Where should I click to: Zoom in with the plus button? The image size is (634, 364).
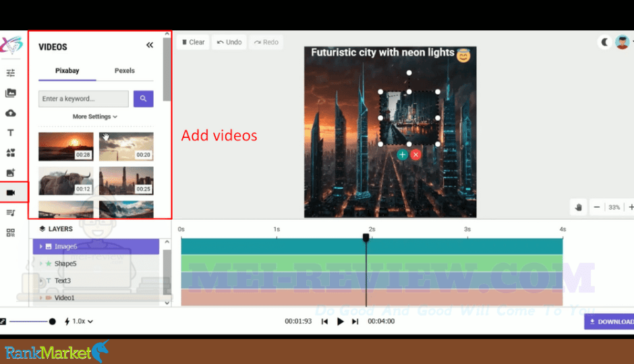pyautogui.click(x=631, y=207)
